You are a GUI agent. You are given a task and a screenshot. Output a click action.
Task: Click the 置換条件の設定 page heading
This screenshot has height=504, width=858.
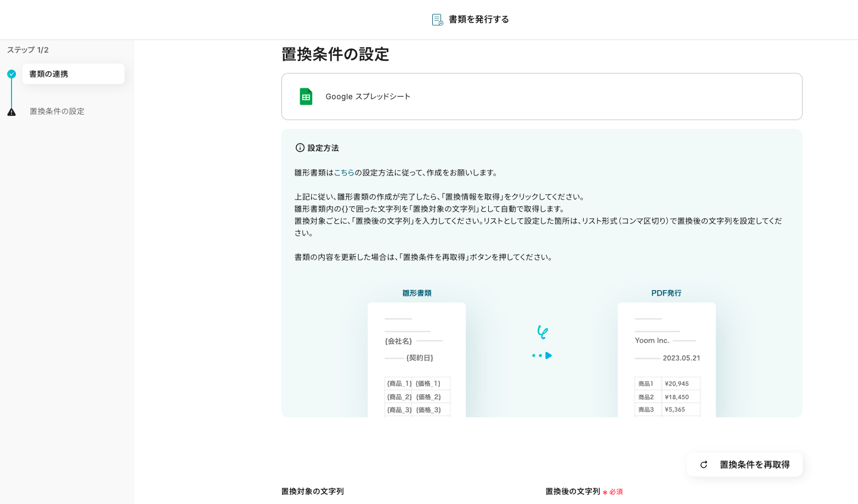point(335,54)
